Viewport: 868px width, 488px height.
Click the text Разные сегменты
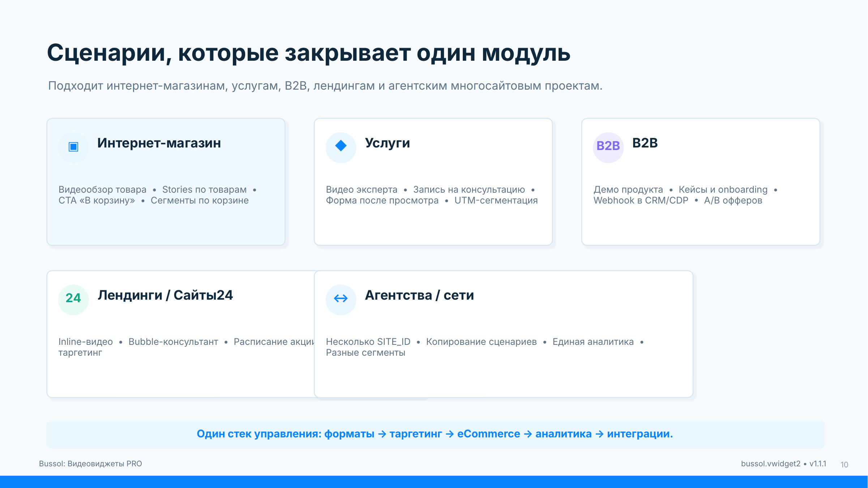(x=365, y=352)
